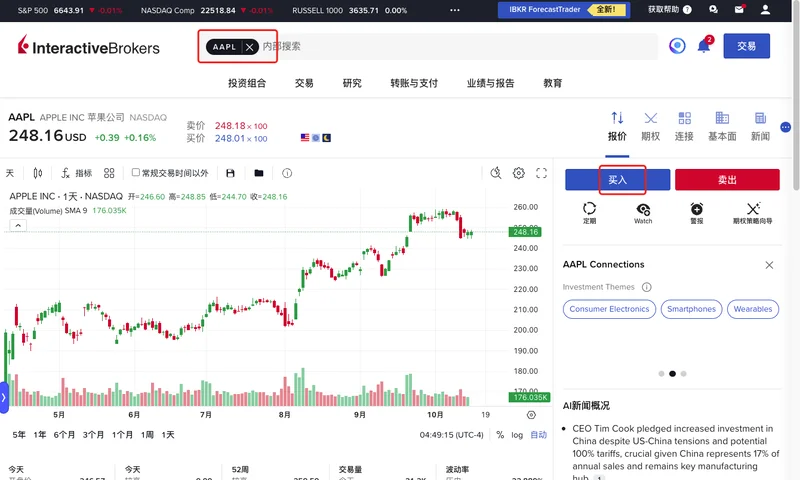
Task: Open the notifications bell
Action: (x=704, y=46)
